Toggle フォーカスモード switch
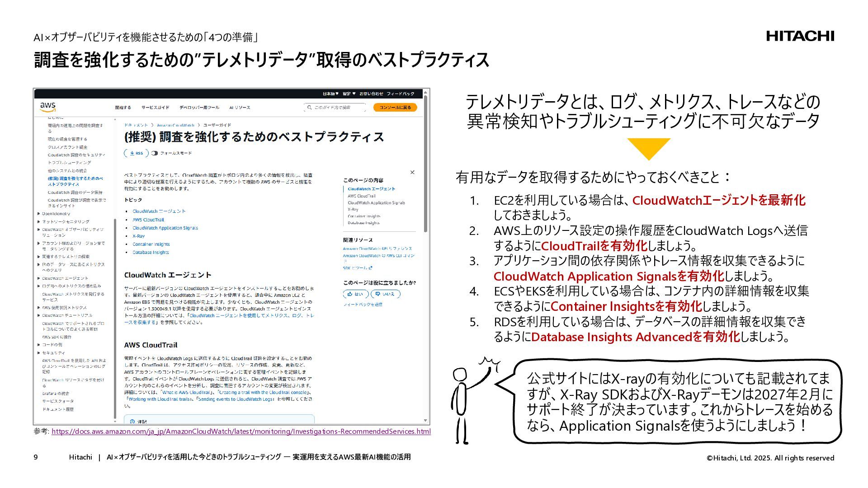The image size is (868, 488). pyautogui.click(x=155, y=153)
